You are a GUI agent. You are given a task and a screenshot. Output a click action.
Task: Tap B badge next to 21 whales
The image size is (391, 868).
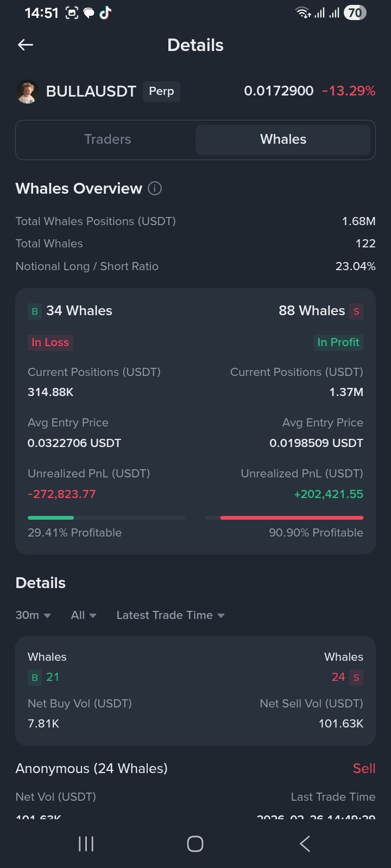35,678
